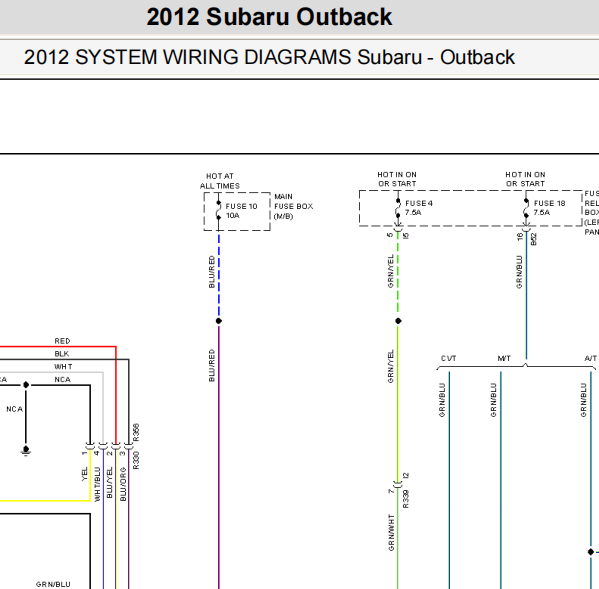
Task: Click the splice dot on the BLU/RED wire
Action: [219, 321]
